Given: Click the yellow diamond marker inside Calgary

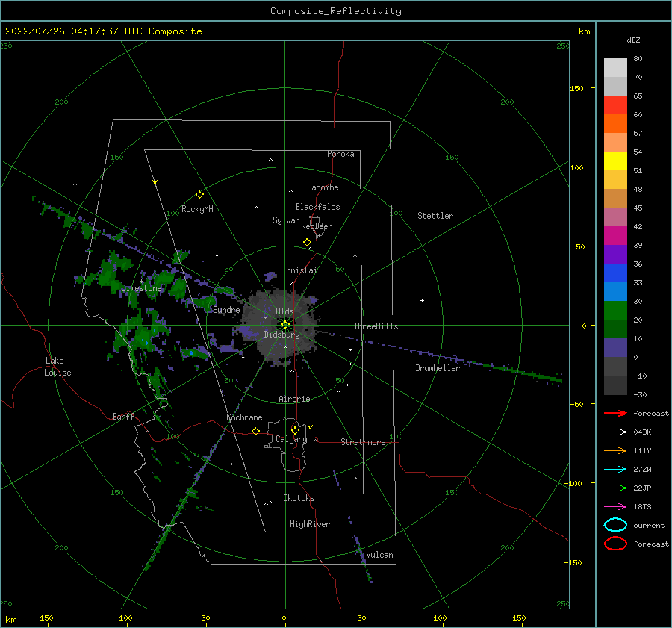Looking at the screenshot, I should coord(295,430).
